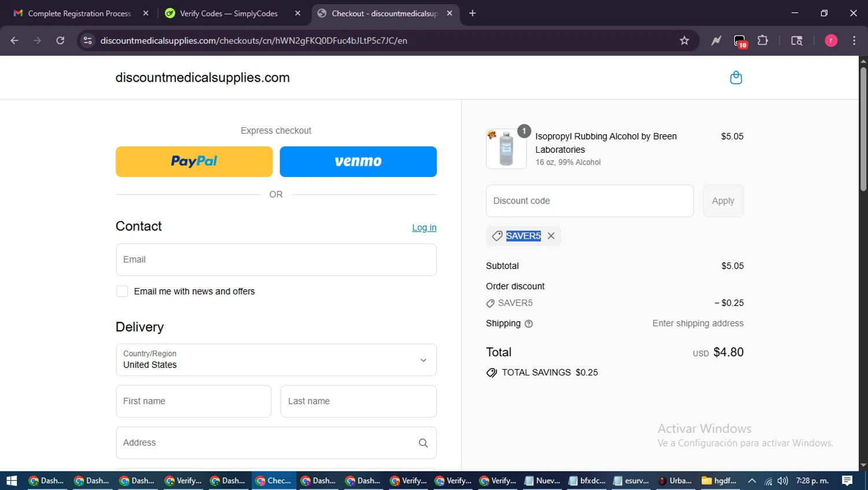868x490 pixels.
Task: Click the Chec Chrome taskbar window
Action: tap(274, 481)
